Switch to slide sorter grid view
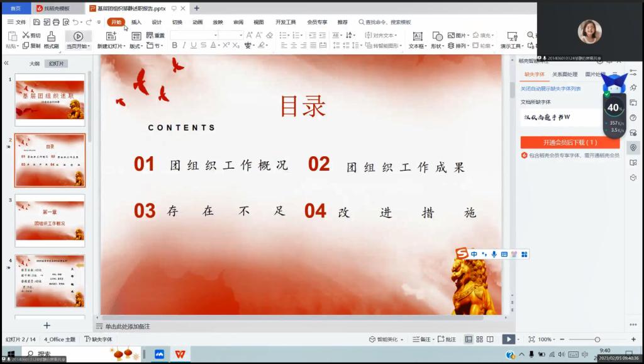 (479, 339)
